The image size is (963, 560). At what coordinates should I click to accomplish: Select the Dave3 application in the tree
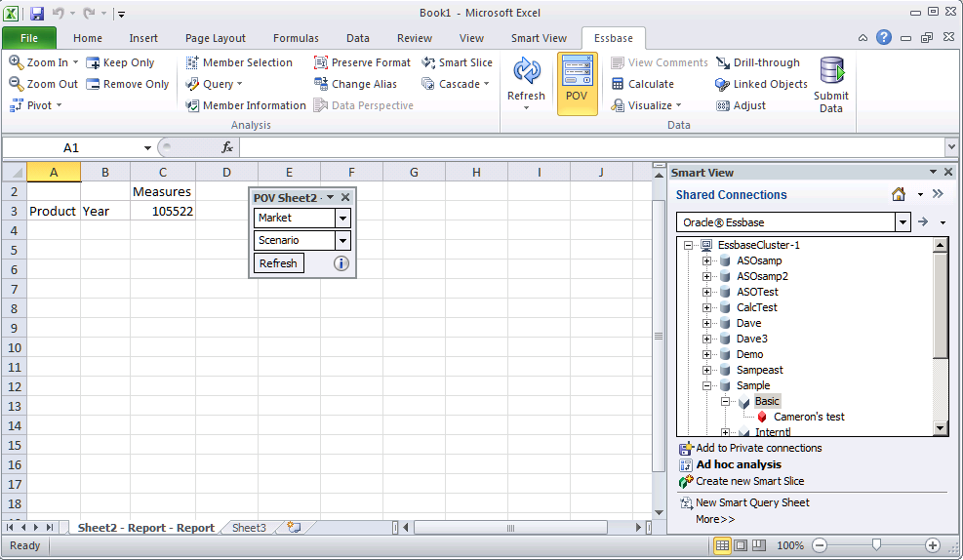[751, 339]
